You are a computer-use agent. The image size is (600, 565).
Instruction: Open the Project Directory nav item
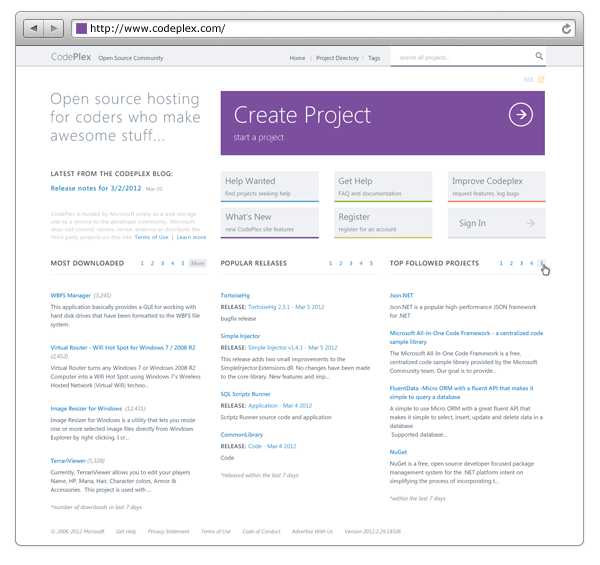337,58
